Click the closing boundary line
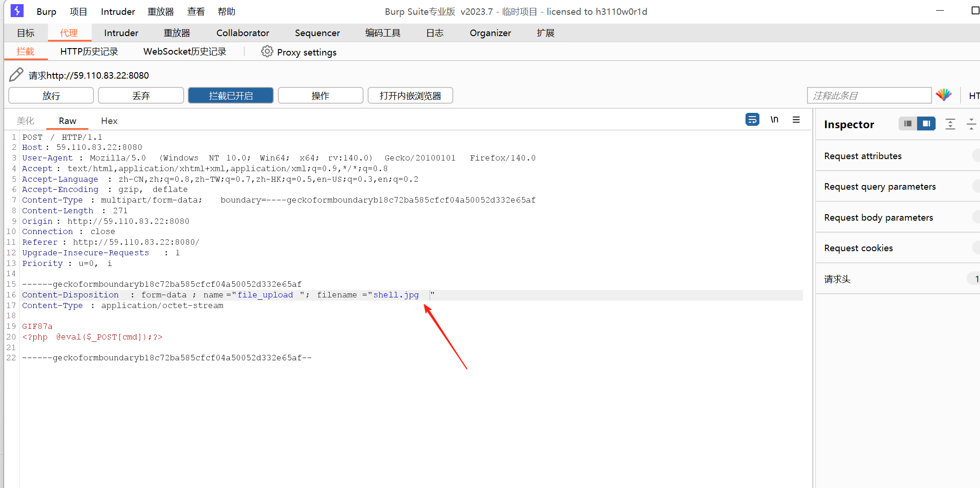980x488 pixels. 167,358
